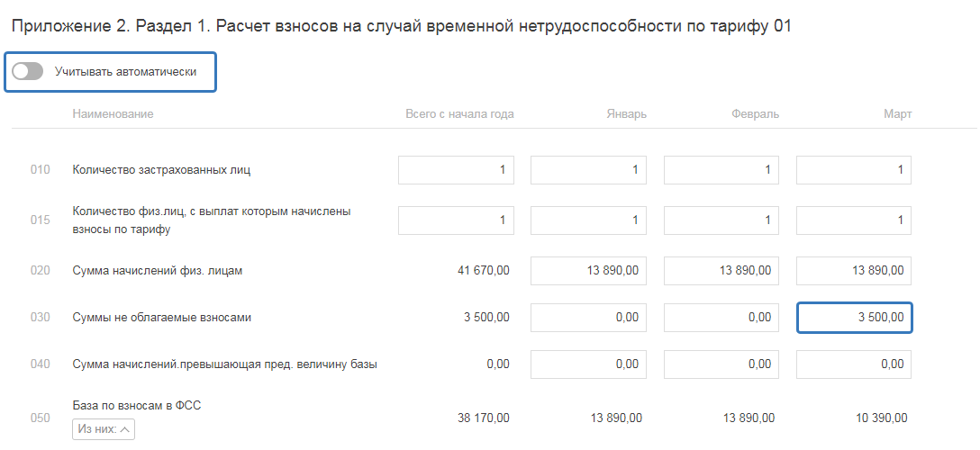This screenshot has height=450, width=980.
Task: Edit Февраль 'Сумма начислений физ. лицам' field
Action: tap(721, 270)
